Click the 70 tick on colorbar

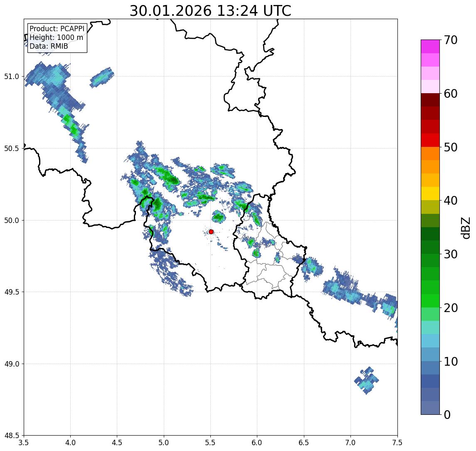click(450, 40)
